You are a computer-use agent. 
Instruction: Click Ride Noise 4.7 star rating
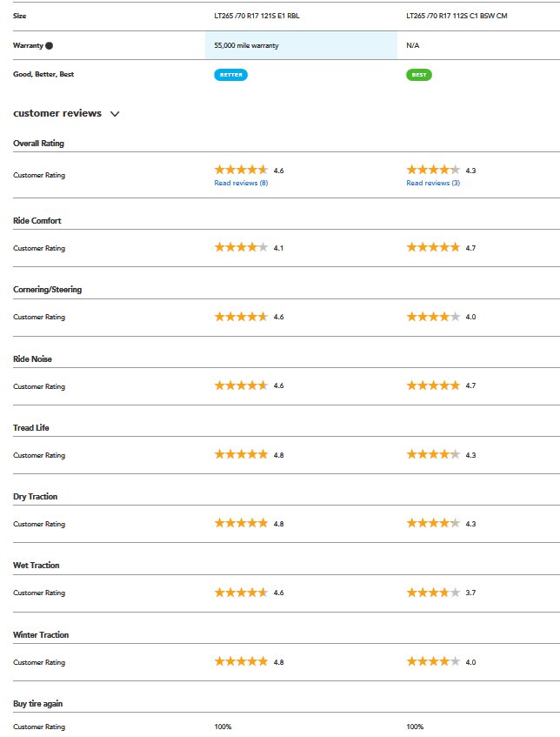(x=433, y=385)
